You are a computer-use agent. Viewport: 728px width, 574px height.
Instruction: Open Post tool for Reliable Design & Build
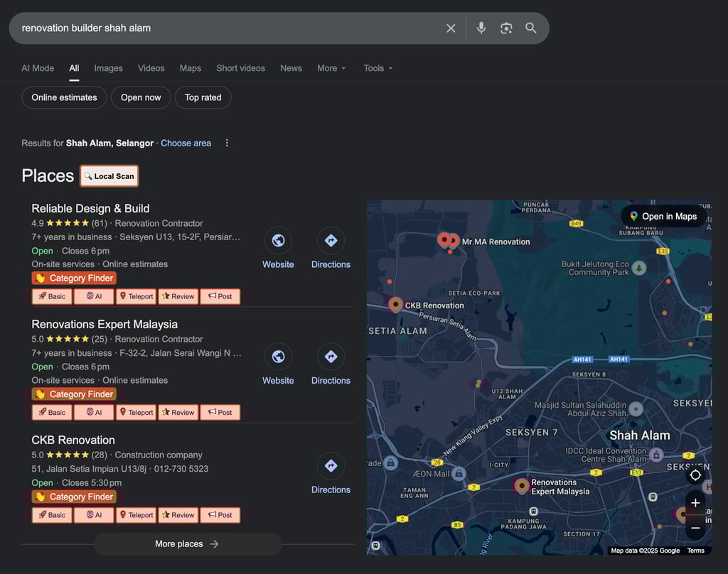click(x=220, y=296)
